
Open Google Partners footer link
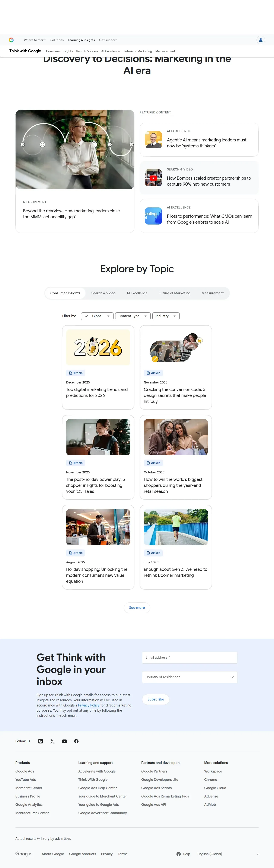pos(154,771)
